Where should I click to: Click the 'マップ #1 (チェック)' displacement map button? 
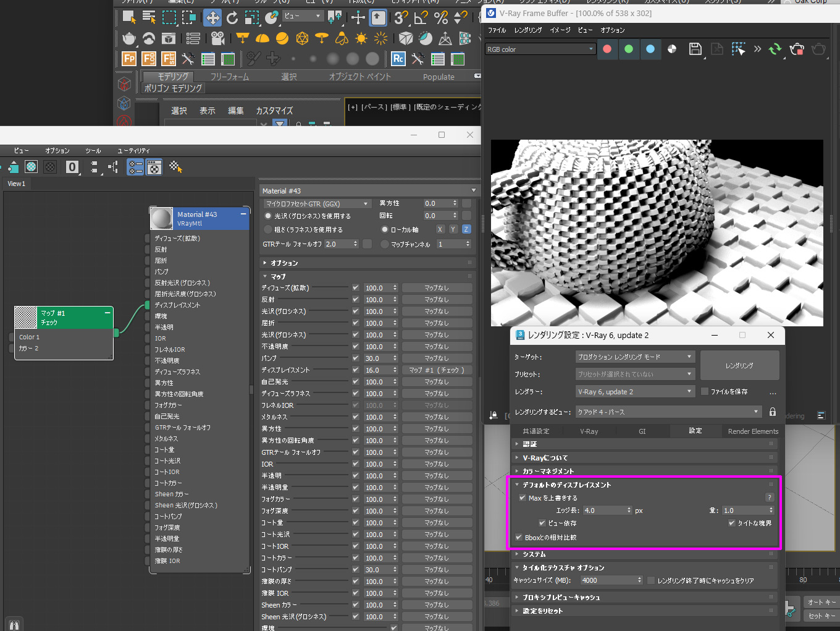coord(437,370)
